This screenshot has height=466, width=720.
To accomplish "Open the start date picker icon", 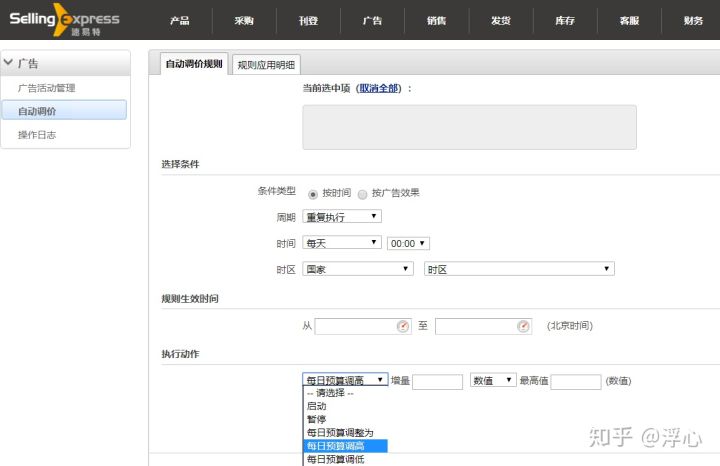I will [403, 326].
